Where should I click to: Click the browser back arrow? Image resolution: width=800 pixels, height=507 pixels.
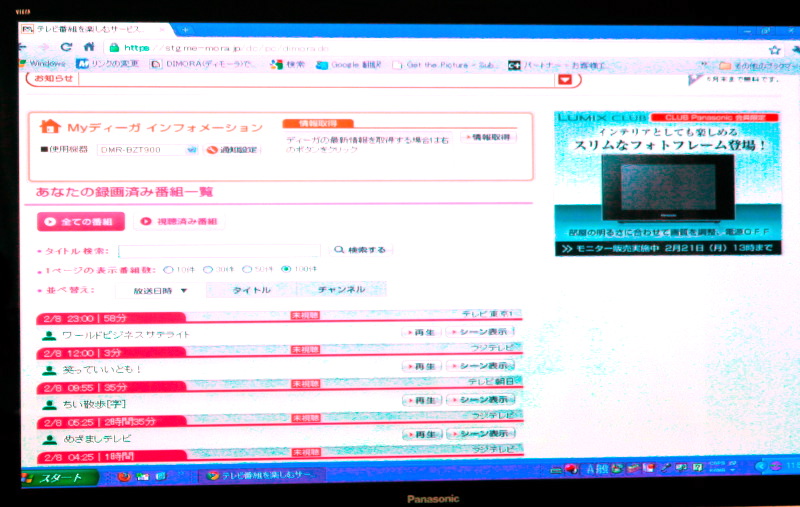(x=22, y=47)
